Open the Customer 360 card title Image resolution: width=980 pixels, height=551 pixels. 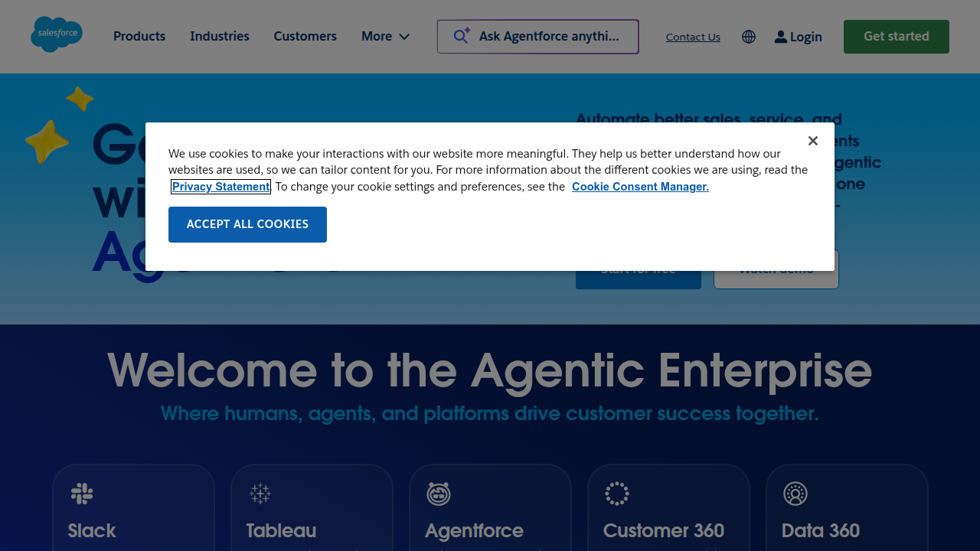664,530
